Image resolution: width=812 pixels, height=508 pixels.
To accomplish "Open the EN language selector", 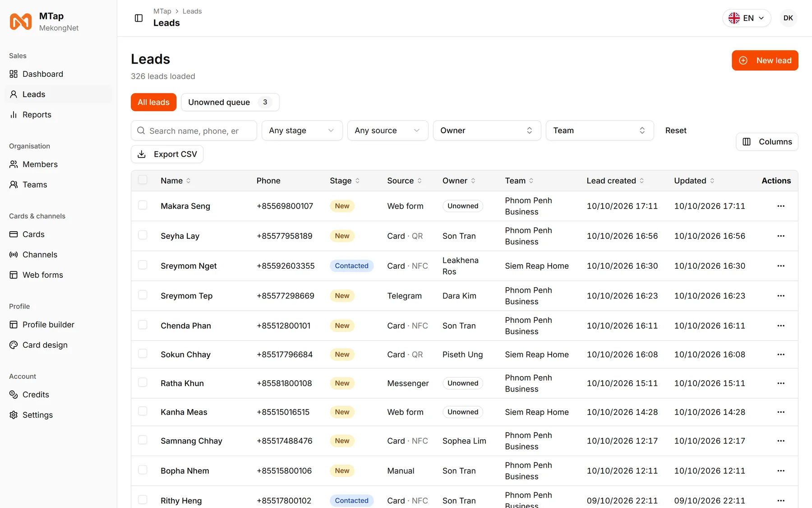I will pyautogui.click(x=747, y=18).
